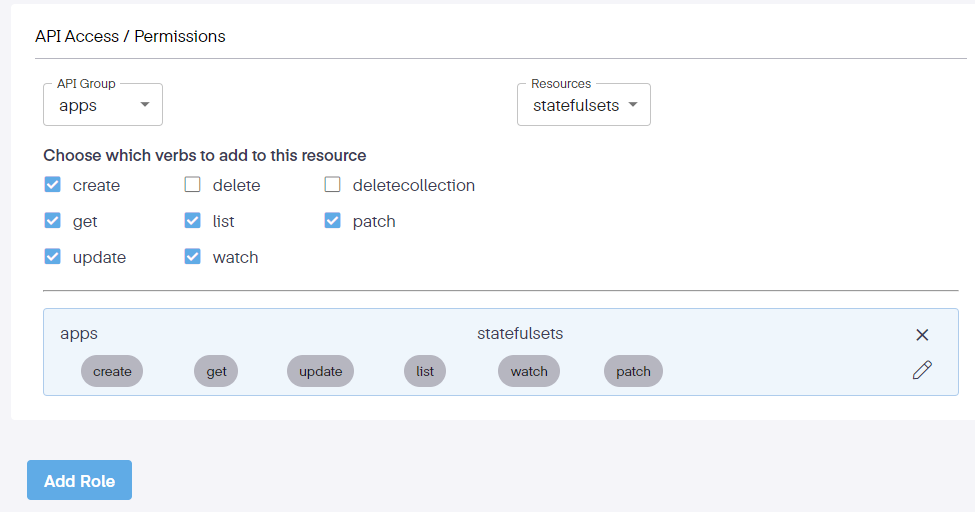
Task: Disable the patch verb checkbox
Action: [333, 221]
